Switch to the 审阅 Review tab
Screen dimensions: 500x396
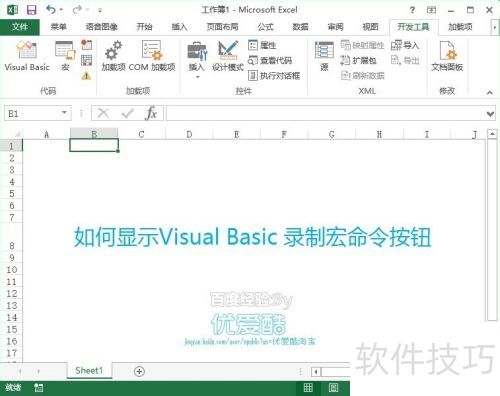(335, 27)
